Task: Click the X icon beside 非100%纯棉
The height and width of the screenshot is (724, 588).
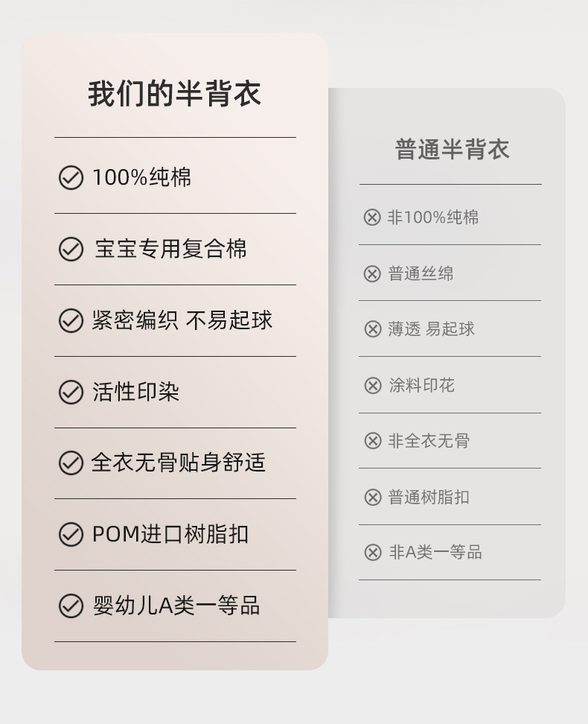Action: pyautogui.click(x=372, y=217)
